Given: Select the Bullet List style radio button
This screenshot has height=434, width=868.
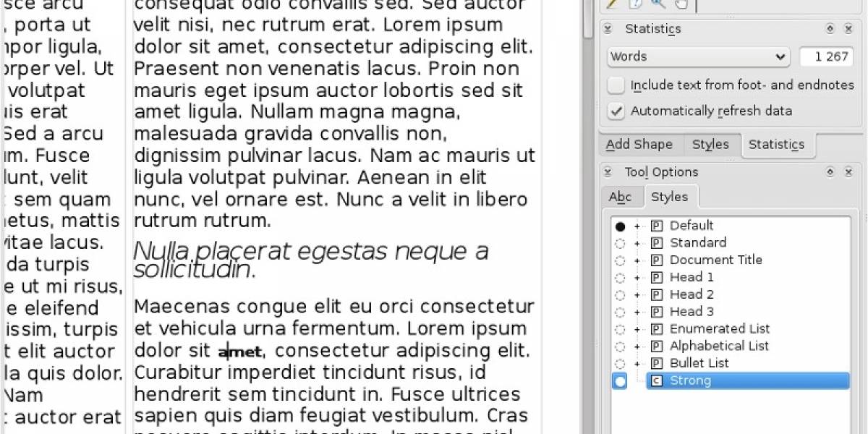Looking at the screenshot, I should [x=620, y=363].
